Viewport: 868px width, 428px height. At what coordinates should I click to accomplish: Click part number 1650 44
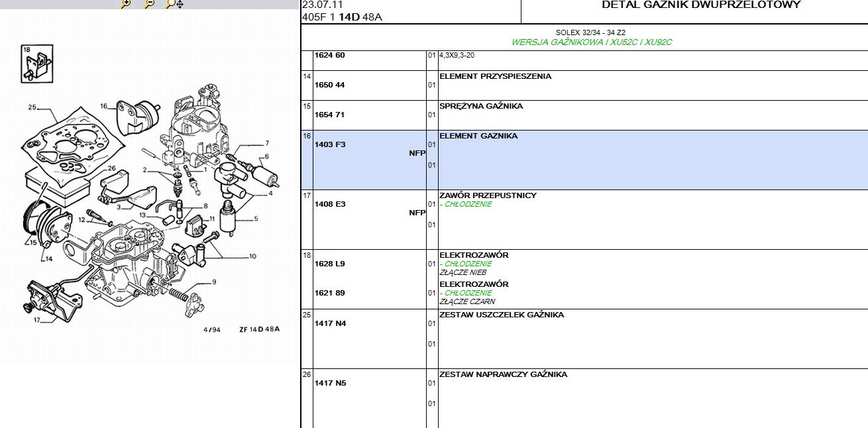click(x=329, y=85)
